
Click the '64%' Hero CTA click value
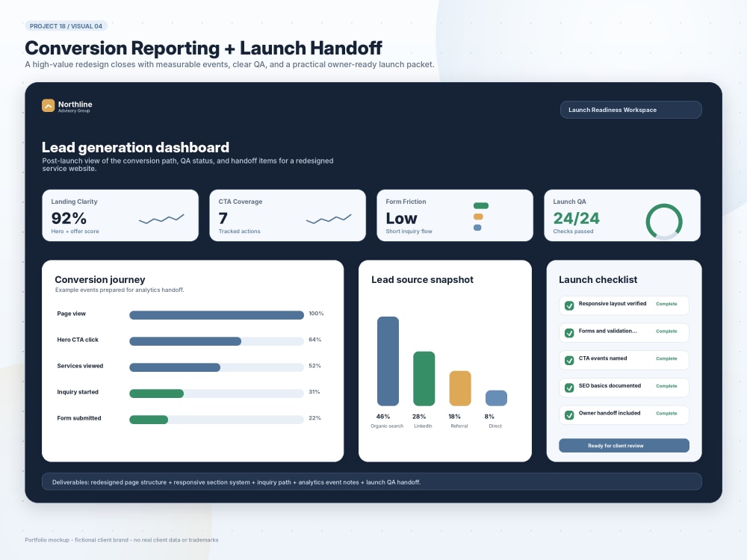click(315, 340)
